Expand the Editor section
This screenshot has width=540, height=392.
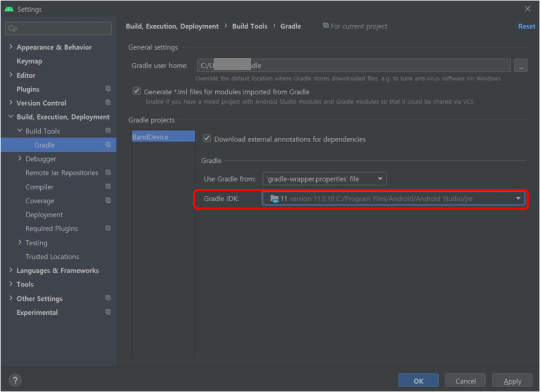[x=11, y=75]
